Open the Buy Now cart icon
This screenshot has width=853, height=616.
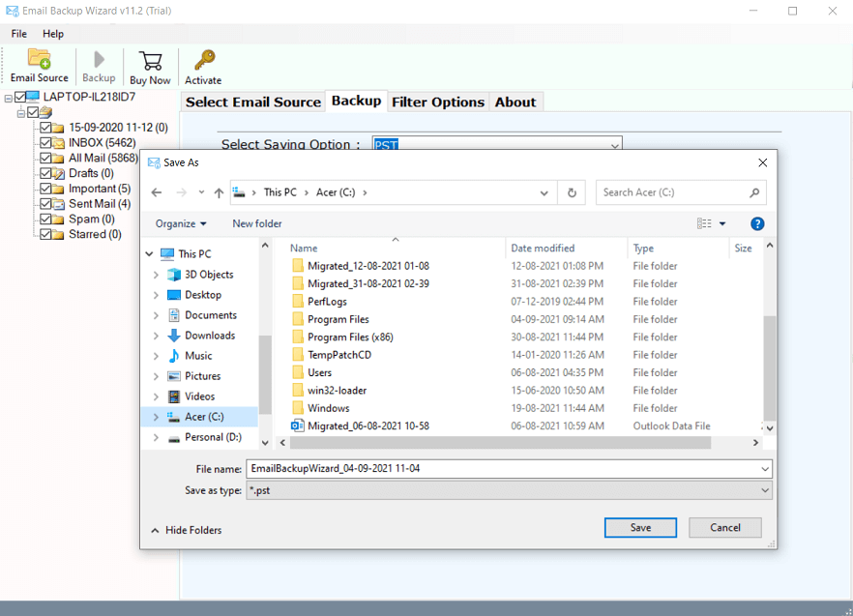coord(151,60)
